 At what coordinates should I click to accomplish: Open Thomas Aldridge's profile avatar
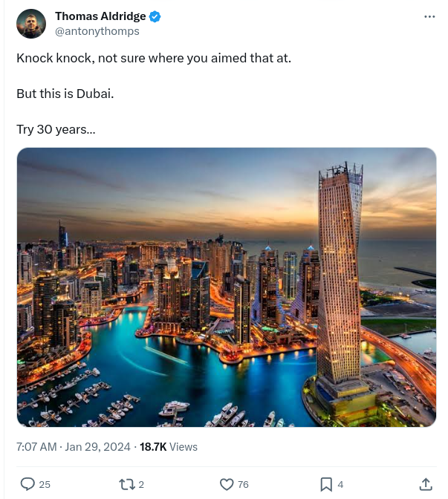(x=31, y=24)
